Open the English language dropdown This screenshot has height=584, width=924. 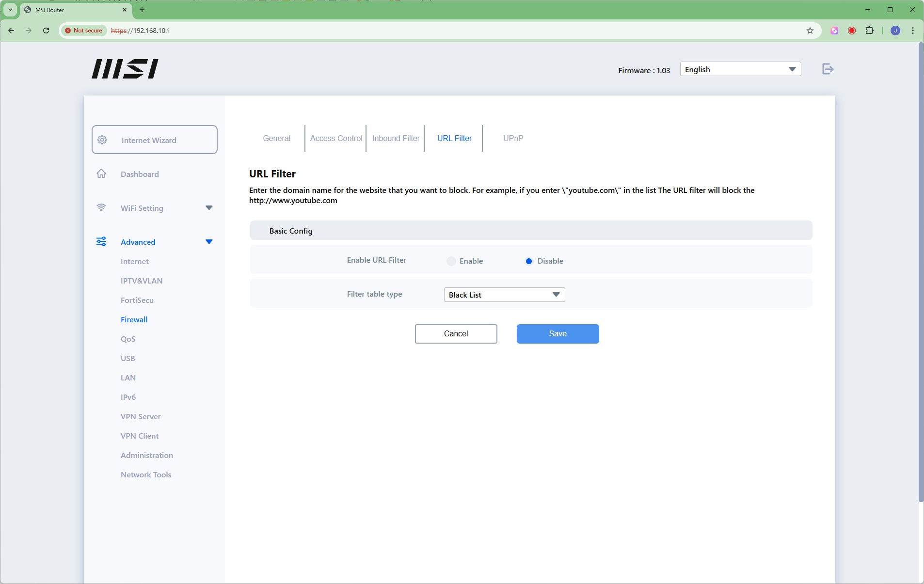740,69
